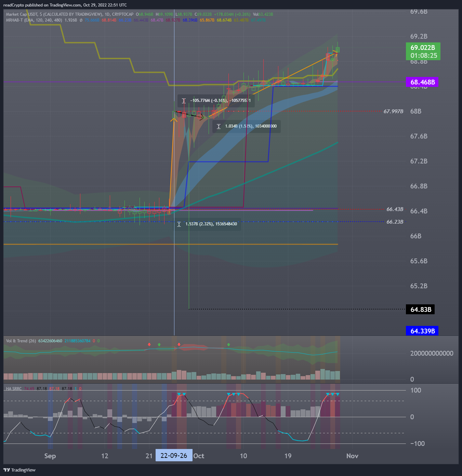Viewport: 462px width, 476px height.
Task: Click the 1.926B MRHAB-T value
Action: 71,20
